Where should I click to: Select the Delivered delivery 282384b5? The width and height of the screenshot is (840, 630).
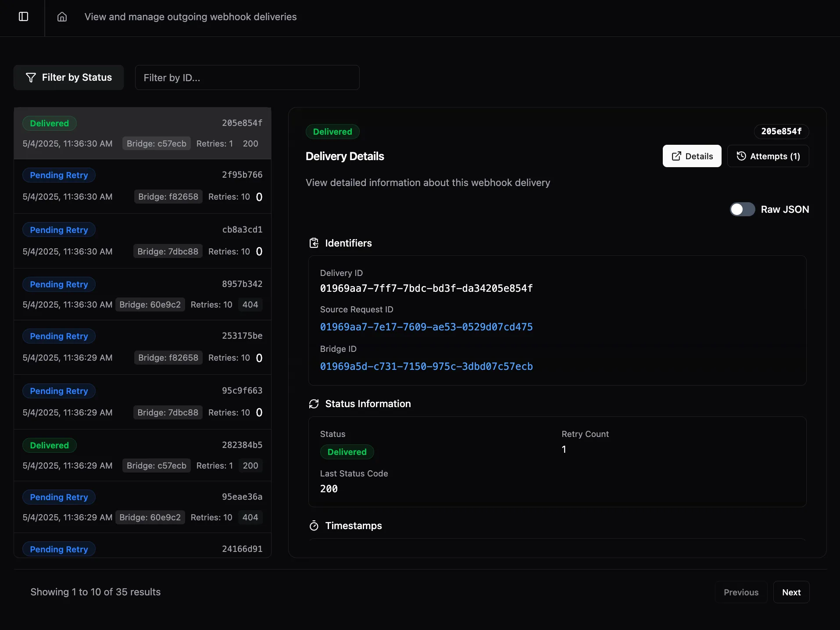coord(143,455)
